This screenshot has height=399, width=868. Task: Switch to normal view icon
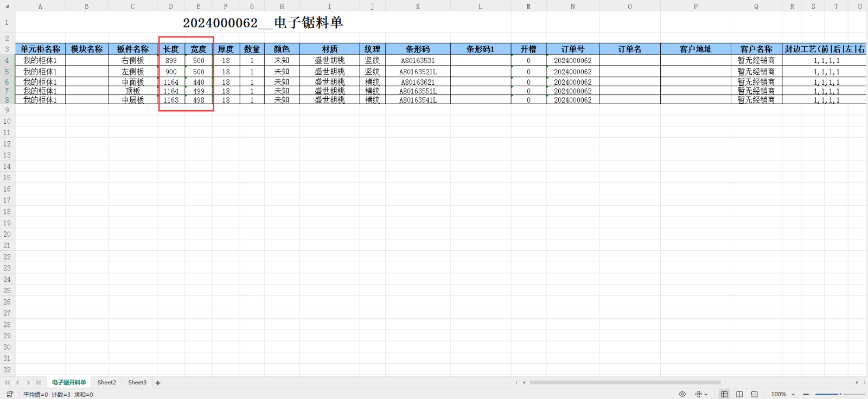(724, 394)
